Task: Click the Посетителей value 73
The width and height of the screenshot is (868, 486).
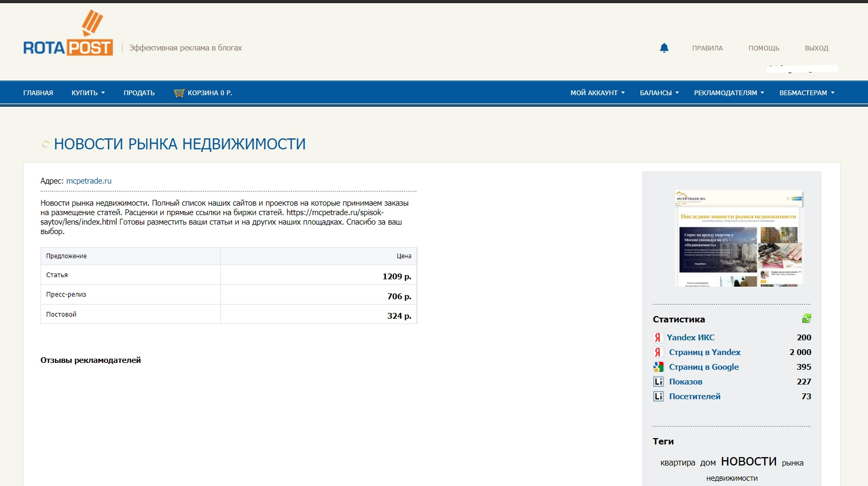Action: pyautogui.click(x=806, y=397)
